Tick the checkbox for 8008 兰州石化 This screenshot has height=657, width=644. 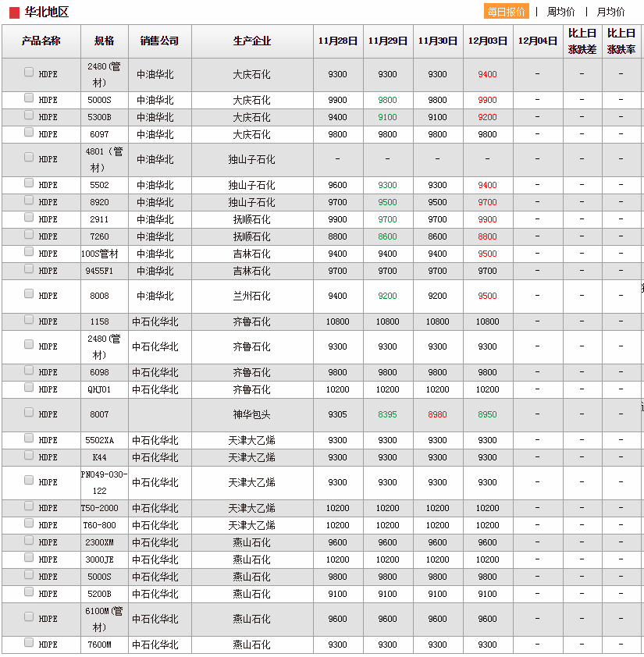tap(29, 294)
